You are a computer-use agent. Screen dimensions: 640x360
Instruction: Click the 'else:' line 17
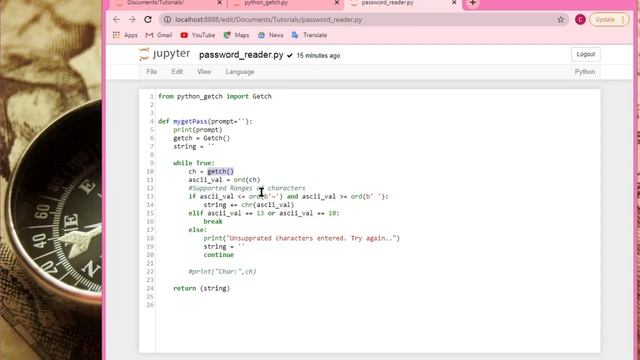coord(198,230)
